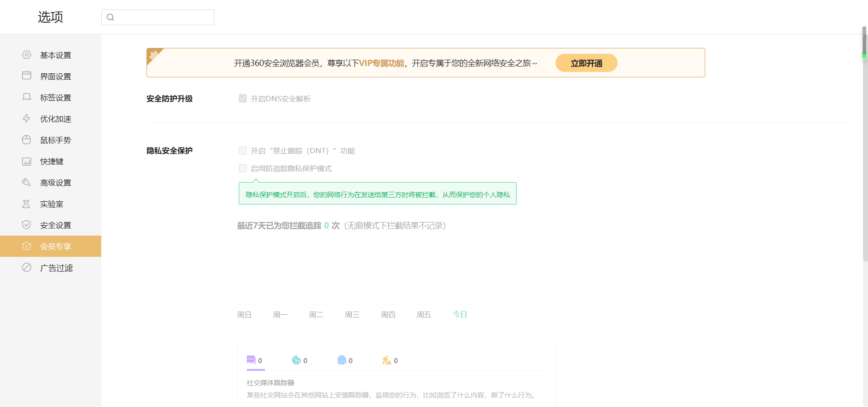Open 实验室 using the flask icon
Image resolution: width=868 pixels, height=407 pixels.
point(26,203)
